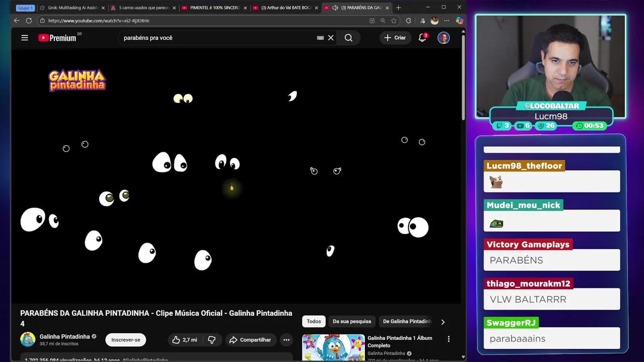644x362 pixels.
Task: Click the Lucm98_thefloor chat username
Action: point(524,166)
